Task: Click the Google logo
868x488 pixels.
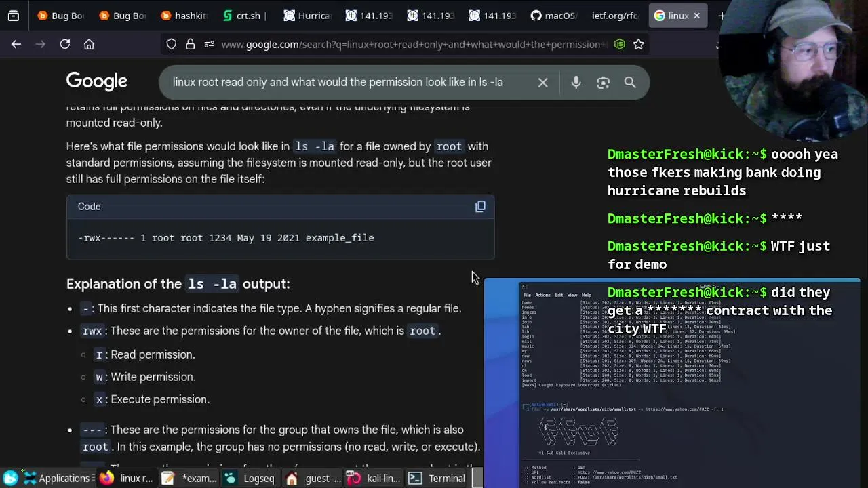Action: (97, 82)
